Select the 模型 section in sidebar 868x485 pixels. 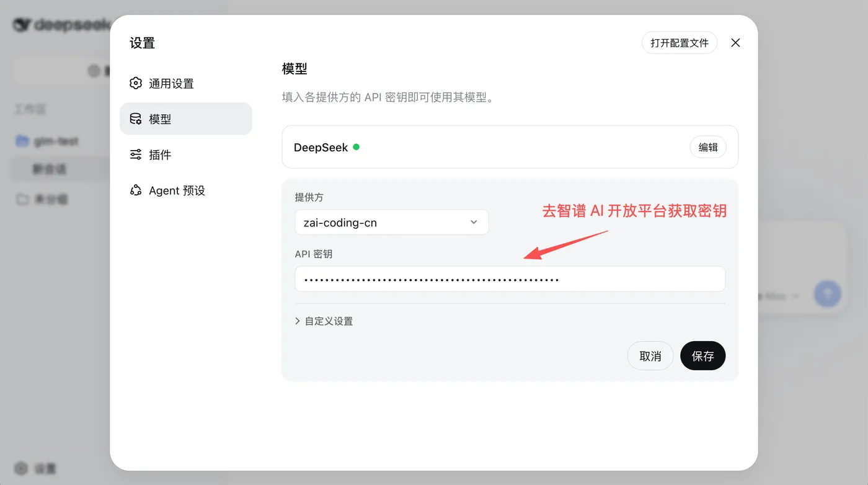pyautogui.click(x=186, y=118)
